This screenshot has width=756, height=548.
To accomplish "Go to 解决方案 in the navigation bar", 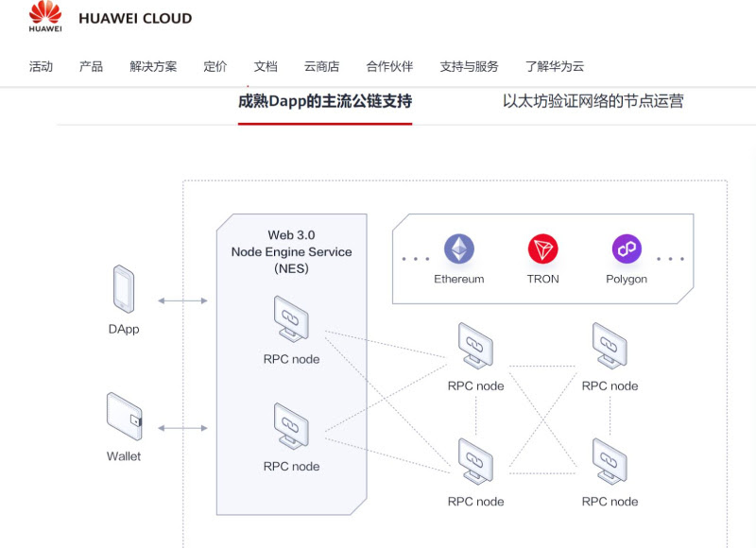I will tap(153, 66).
